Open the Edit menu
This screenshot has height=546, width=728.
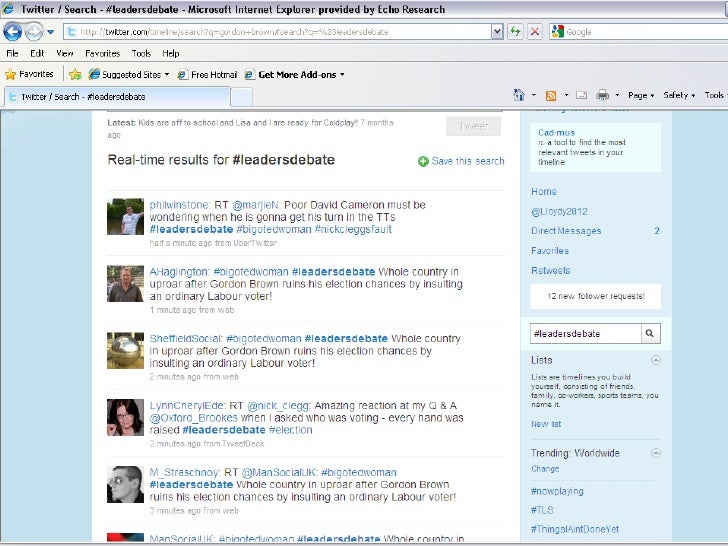click(37, 53)
